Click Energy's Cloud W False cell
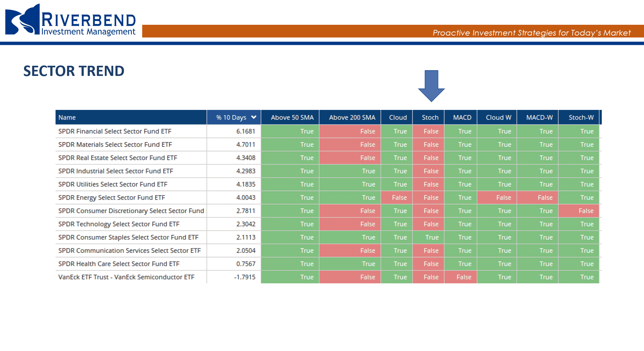This screenshot has width=644, height=351. 497,198
